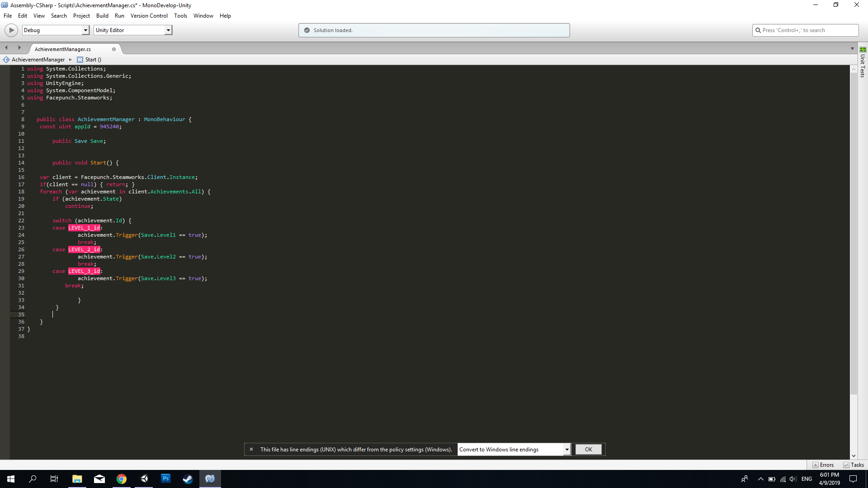Expand the Convert to Windows line endings dropdown

pos(566,449)
